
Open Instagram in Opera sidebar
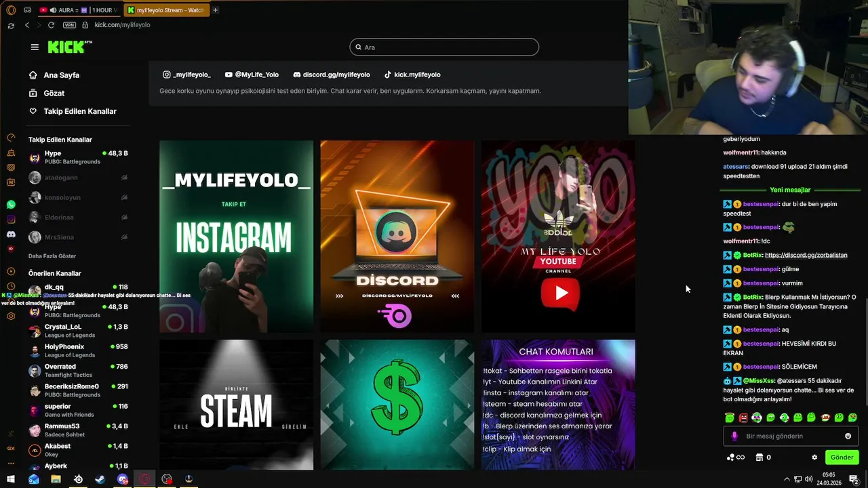point(11,219)
